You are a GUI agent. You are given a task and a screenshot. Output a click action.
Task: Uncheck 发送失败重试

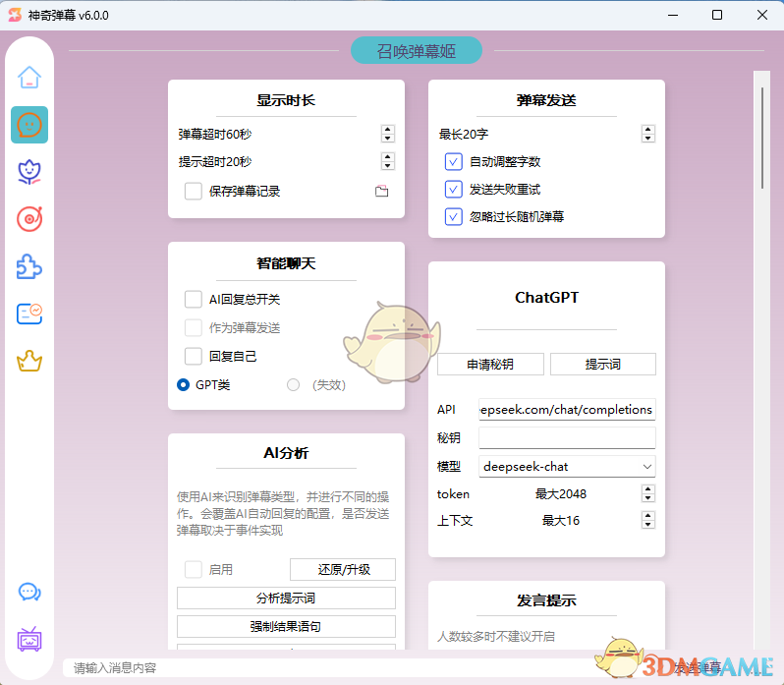454,190
